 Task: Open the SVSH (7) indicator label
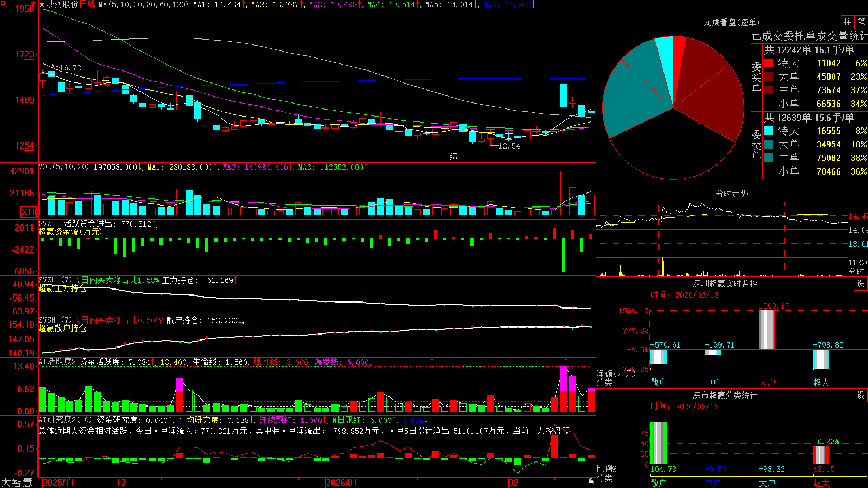click(55, 320)
